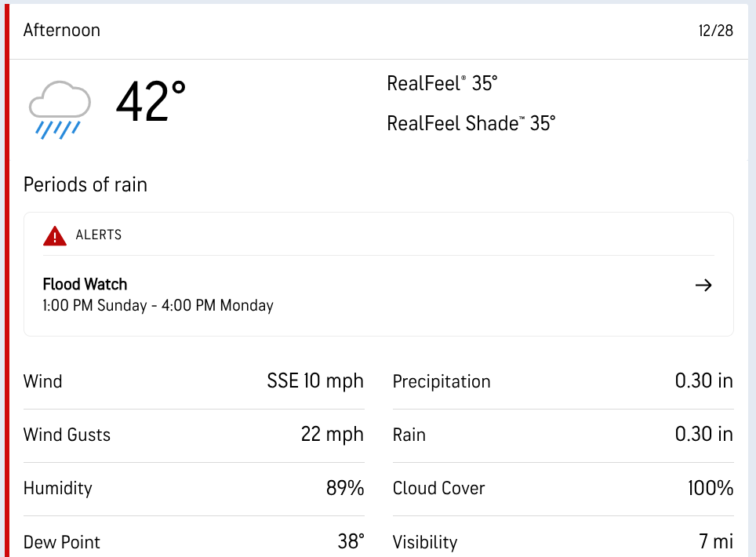Click the Wind SSE 10 mph row
The width and height of the screenshot is (756, 557).
tap(194, 381)
